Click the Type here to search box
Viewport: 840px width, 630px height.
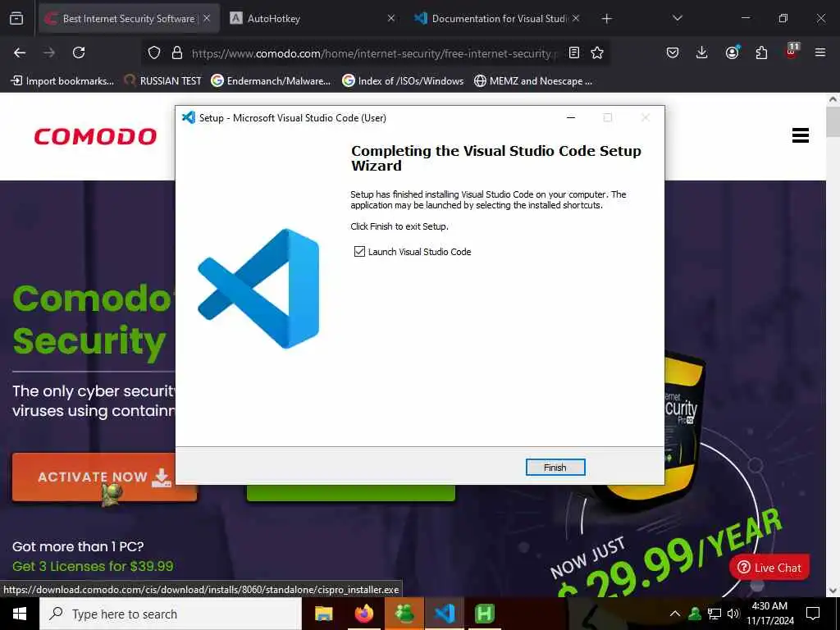[x=171, y=614]
